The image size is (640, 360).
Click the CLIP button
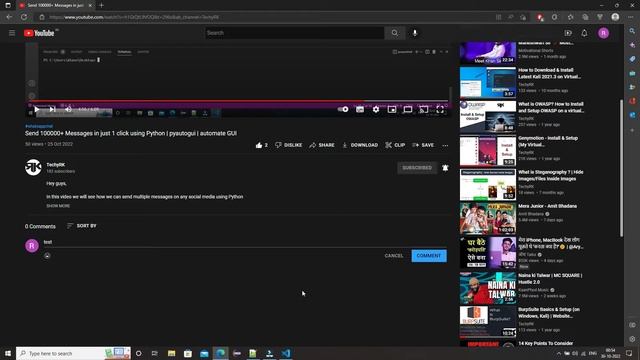click(x=395, y=145)
